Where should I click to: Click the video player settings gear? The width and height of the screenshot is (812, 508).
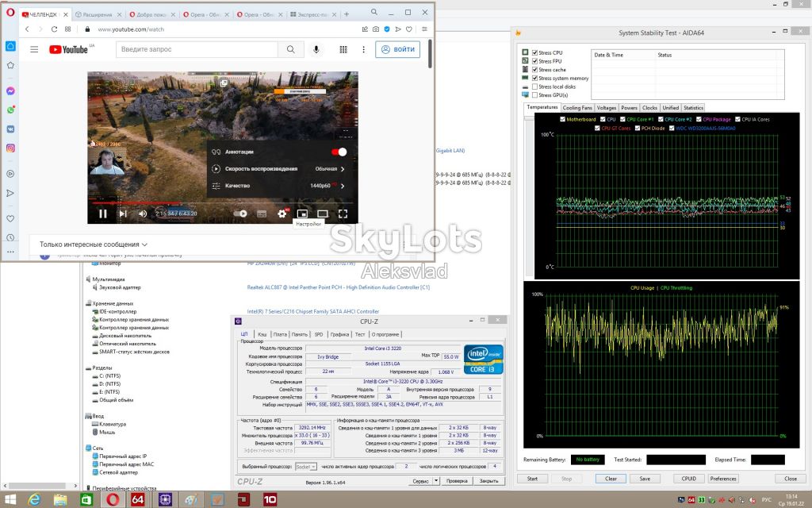282,214
